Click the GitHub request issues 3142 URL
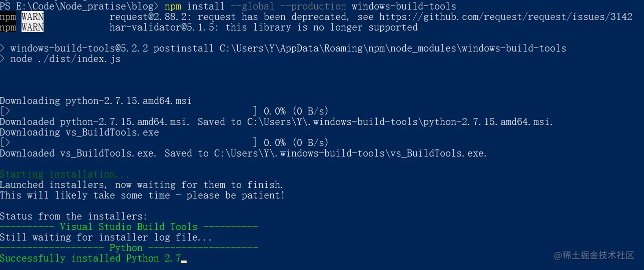Image resolution: width=644 pixels, height=270 pixels. tap(506, 17)
